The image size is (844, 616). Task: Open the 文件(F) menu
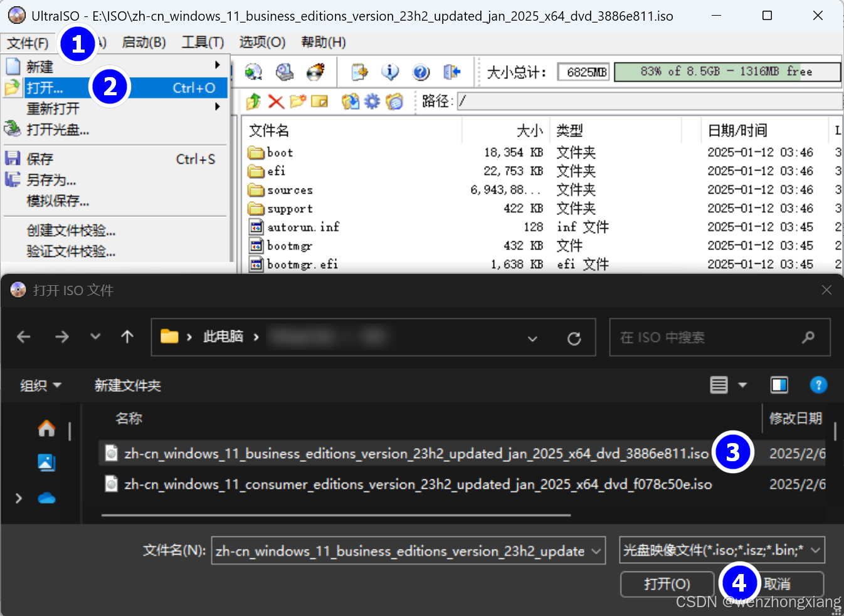(28, 43)
